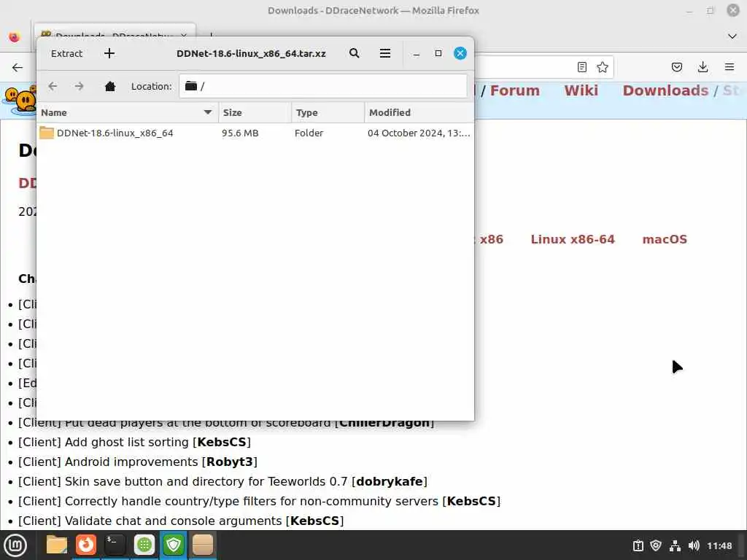Open Firefox Pocket save icon
This screenshot has width=747, height=560.
point(676,67)
